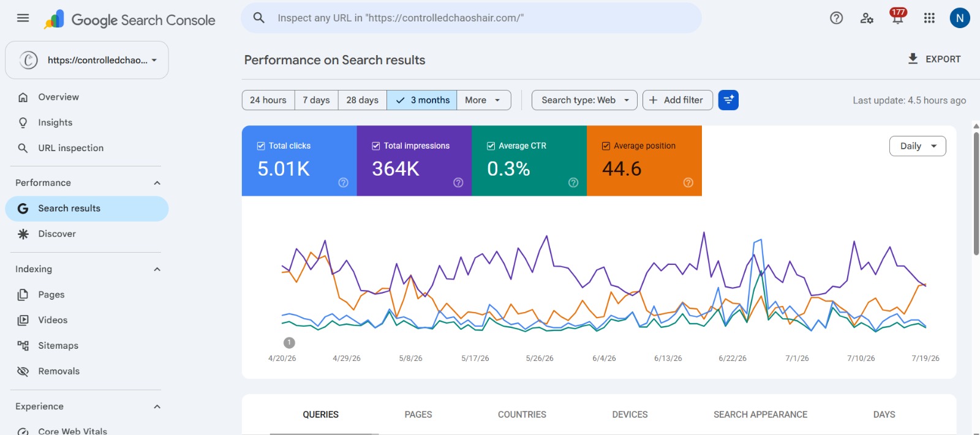This screenshot has width=980, height=435.
Task: Open the Discover report link
Action: [x=57, y=234]
